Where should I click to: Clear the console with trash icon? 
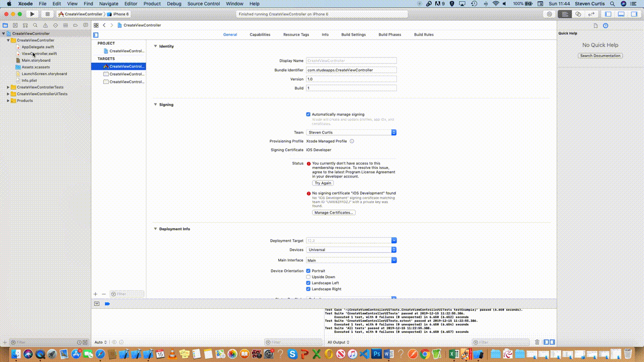537,342
